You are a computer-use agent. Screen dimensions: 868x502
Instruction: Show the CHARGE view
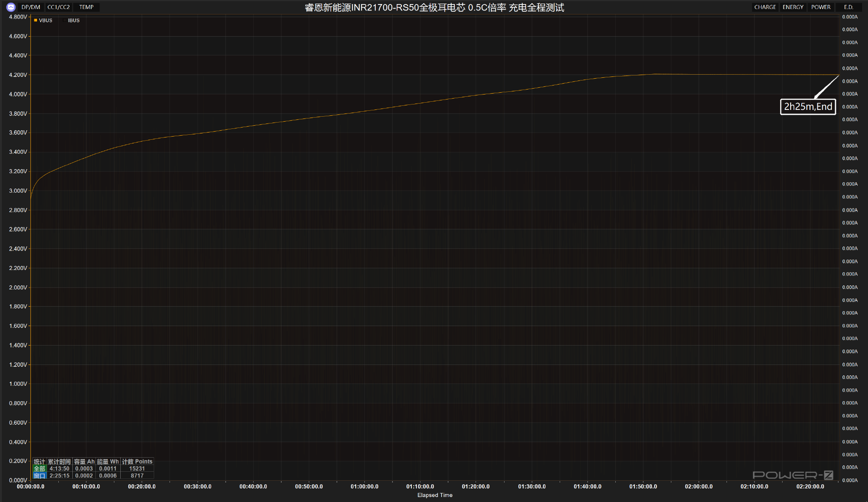[x=765, y=7]
